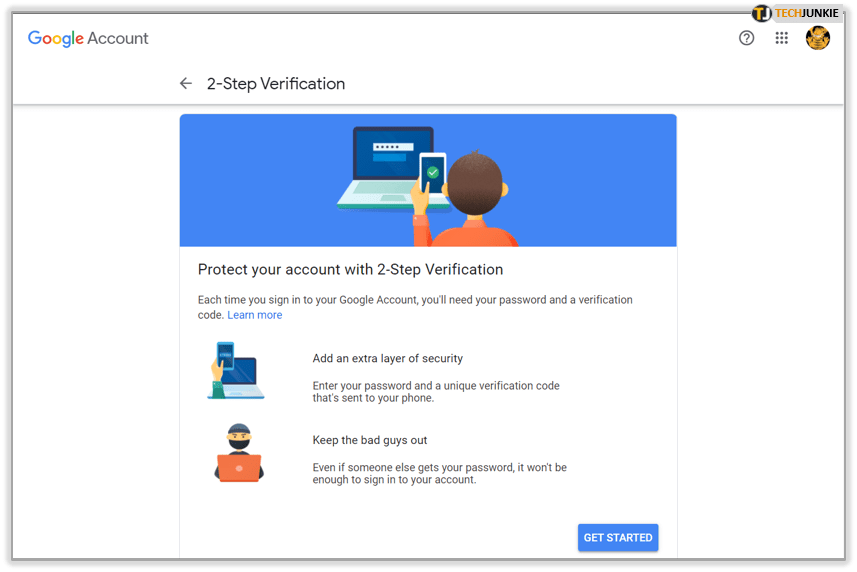857x572 pixels.
Task: Click the 'Enter your password and a unique' description
Action: tap(435, 391)
